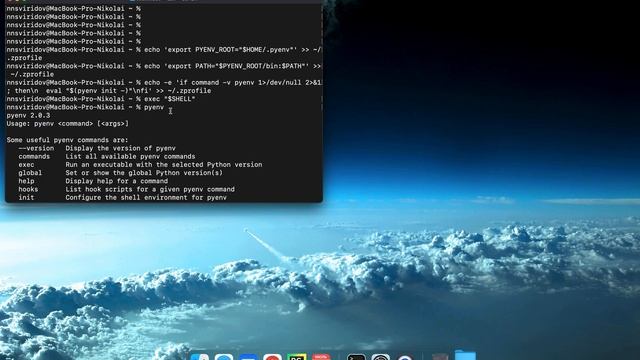Click 'Configure the shell environment for pyenv'
The width and height of the screenshot is (640, 360).
point(146,197)
